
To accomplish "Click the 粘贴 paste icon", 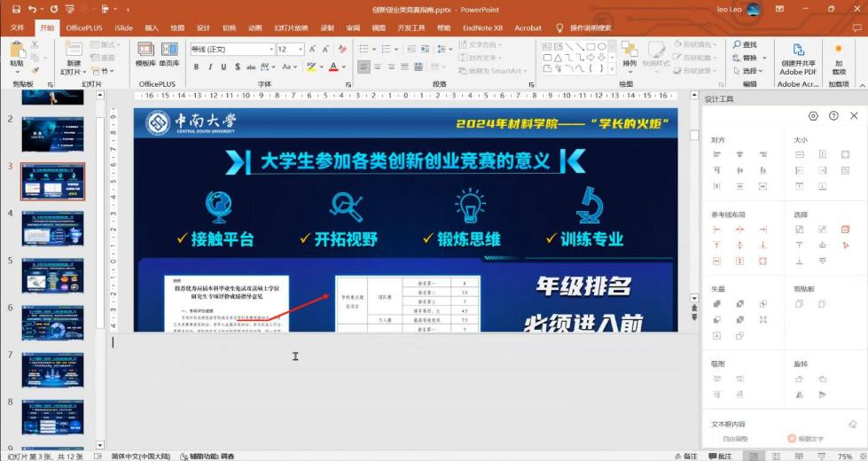I will 17,54.
